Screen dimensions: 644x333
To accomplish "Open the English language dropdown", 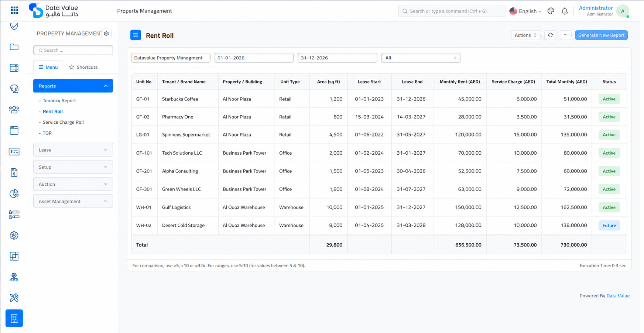I will click(x=525, y=11).
